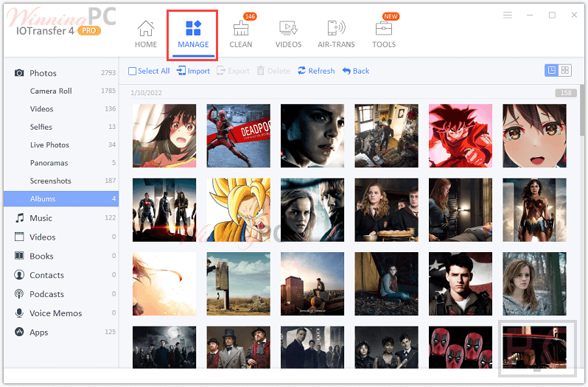Viewport: 588px width, 387px height.
Task: Select the Super Saiyan blond hair thumbnail
Action: coord(239,210)
